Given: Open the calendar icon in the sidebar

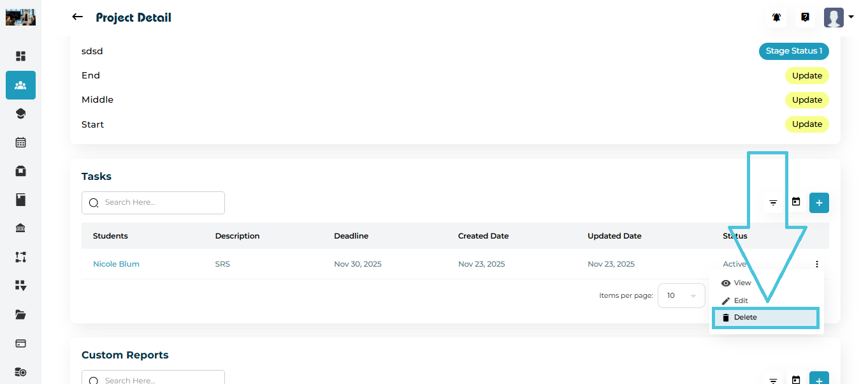Looking at the screenshot, I should click(x=20, y=142).
